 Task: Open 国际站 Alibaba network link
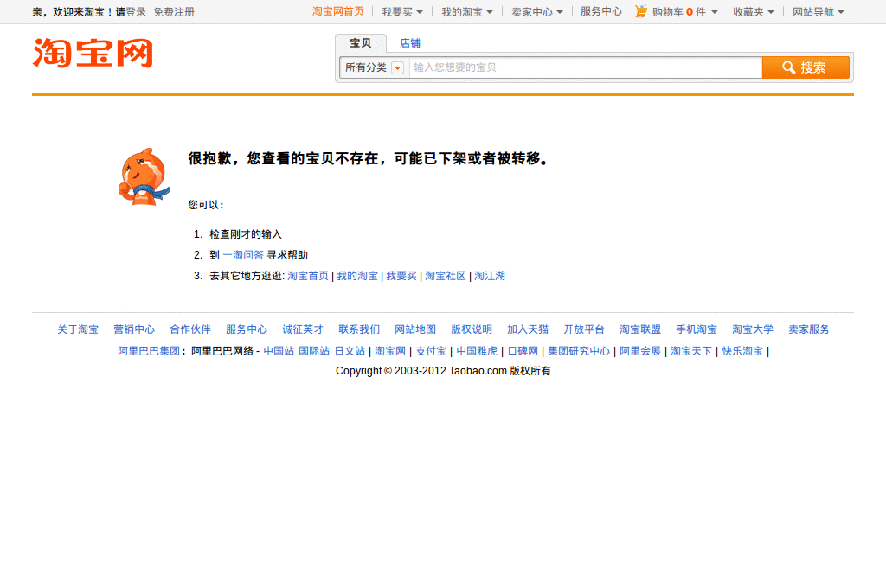(x=314, y=351)
